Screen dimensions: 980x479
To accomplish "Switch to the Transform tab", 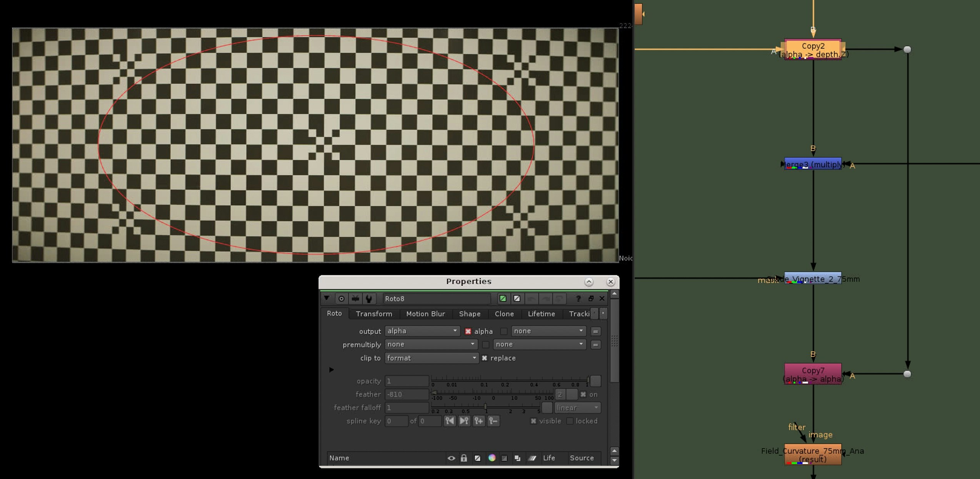I will pos(374,314).
